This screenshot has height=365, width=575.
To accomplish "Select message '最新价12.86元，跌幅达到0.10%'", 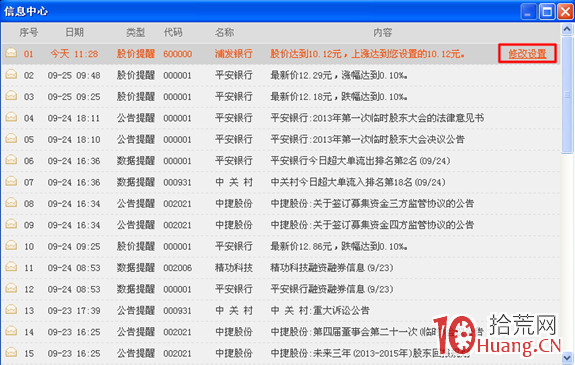I will pyautogui.click(x=339, y=246).
